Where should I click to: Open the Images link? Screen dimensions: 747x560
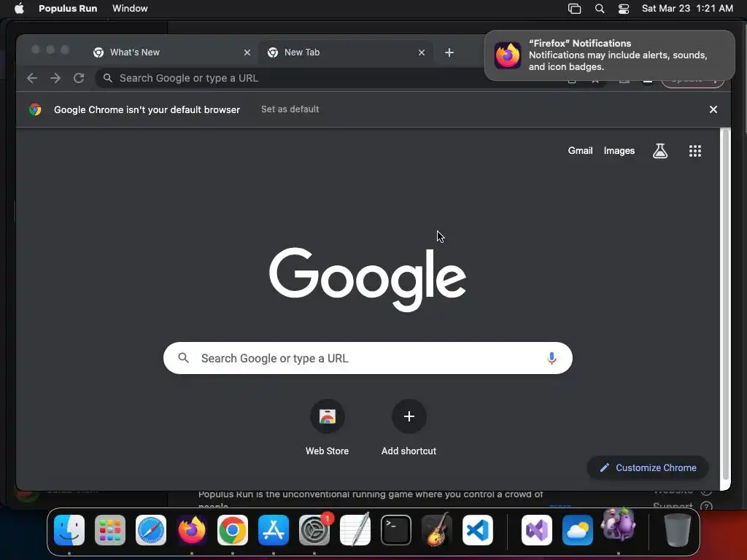coord(619,150)
